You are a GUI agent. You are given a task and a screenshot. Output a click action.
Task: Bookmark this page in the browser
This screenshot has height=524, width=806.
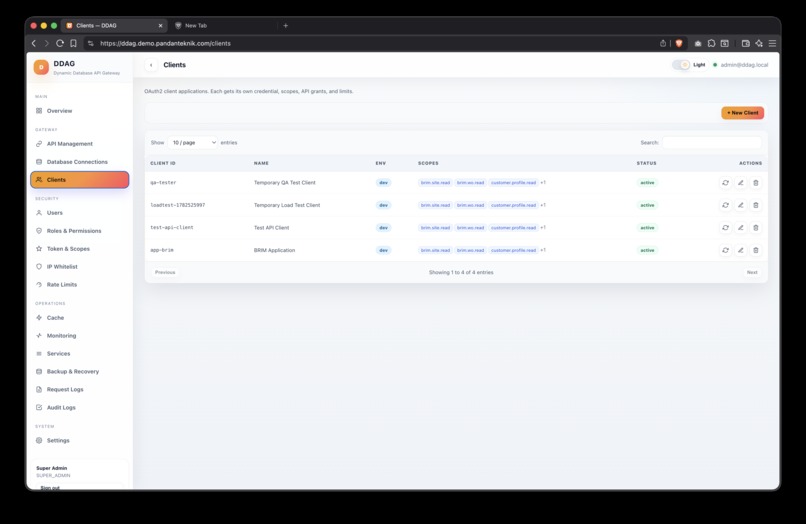pos(74,43)
